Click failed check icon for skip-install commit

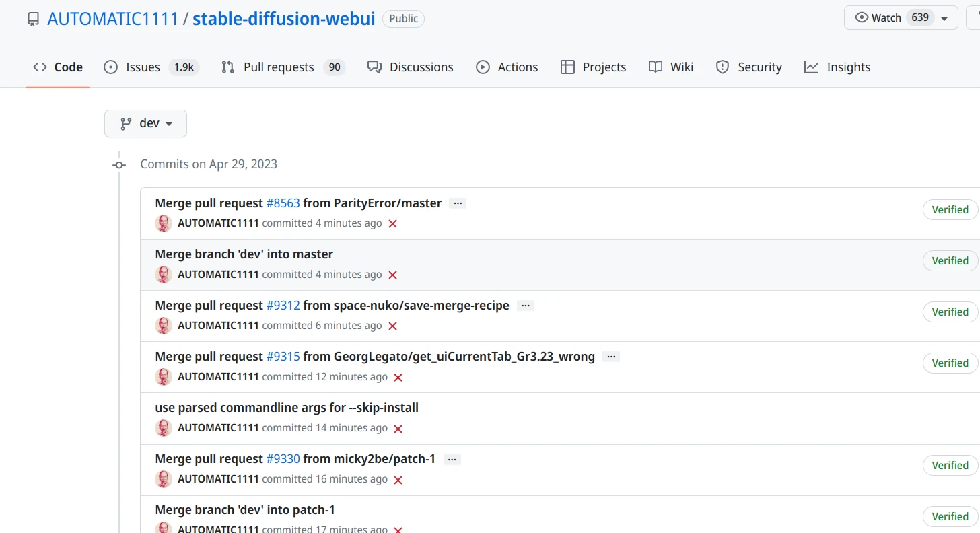pos(398,429)
